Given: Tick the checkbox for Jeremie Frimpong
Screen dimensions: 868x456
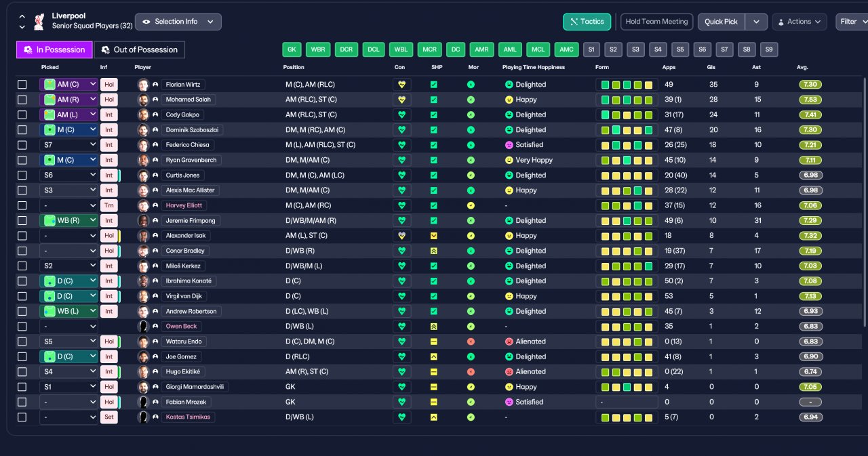Looking at the screenshot, I should click(22, 220).
